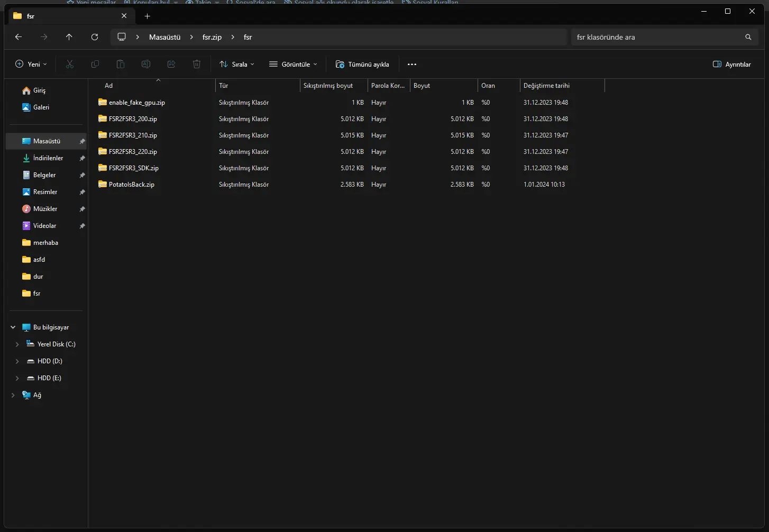Sort by the Tür column header
The width and height of the screenshot is (769, 532).
point(258,86)
